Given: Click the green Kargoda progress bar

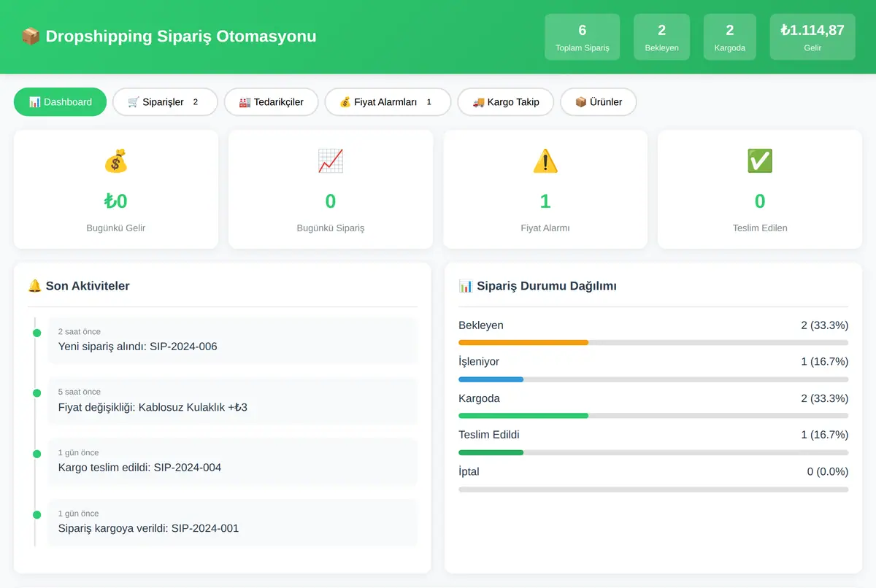Looking at the screenshot, I should (523, 416).
